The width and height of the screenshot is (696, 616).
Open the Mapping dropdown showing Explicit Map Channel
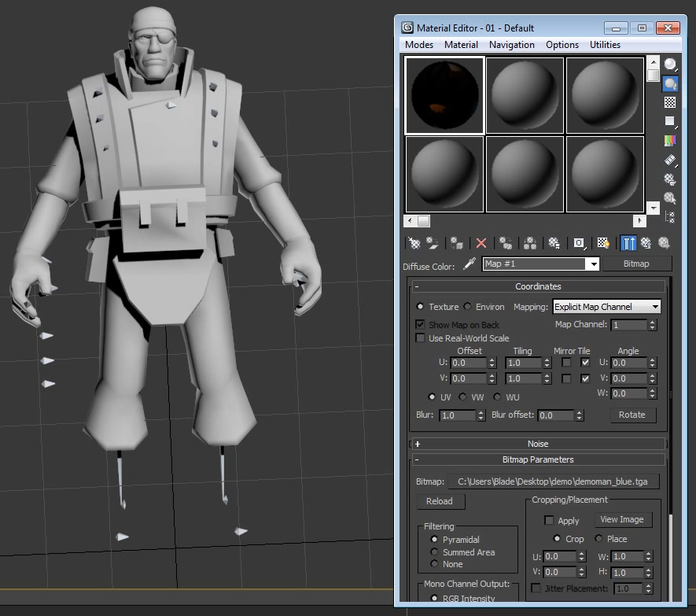606,307
